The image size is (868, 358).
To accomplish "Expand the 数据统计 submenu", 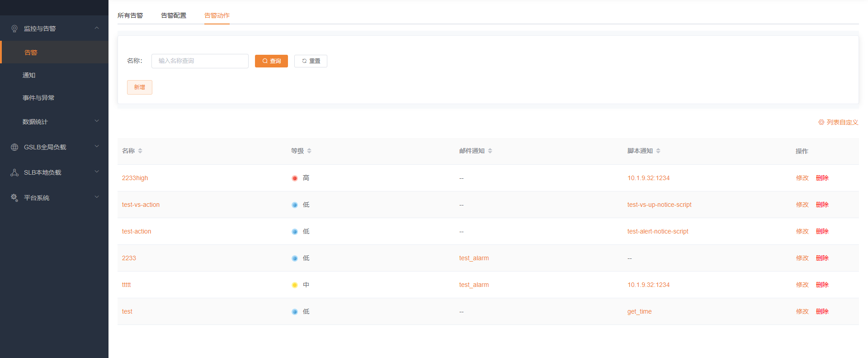I will click(x=97, y=121).
